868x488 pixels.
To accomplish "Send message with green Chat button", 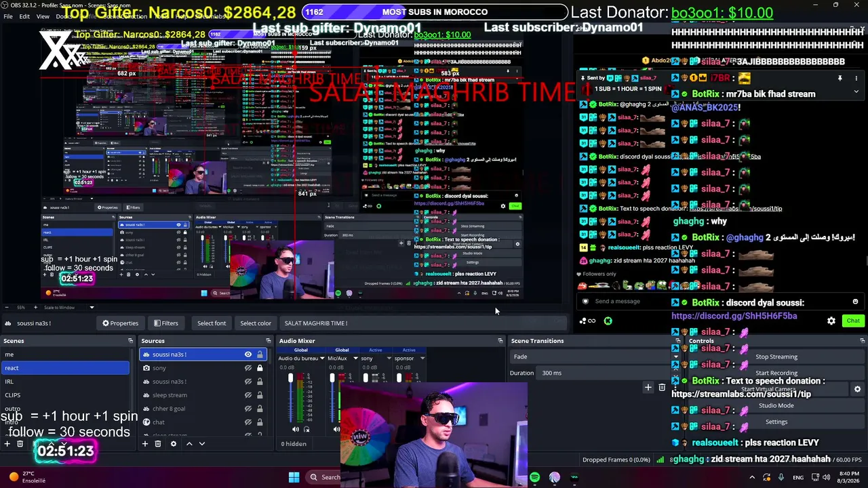I will 852,321.
